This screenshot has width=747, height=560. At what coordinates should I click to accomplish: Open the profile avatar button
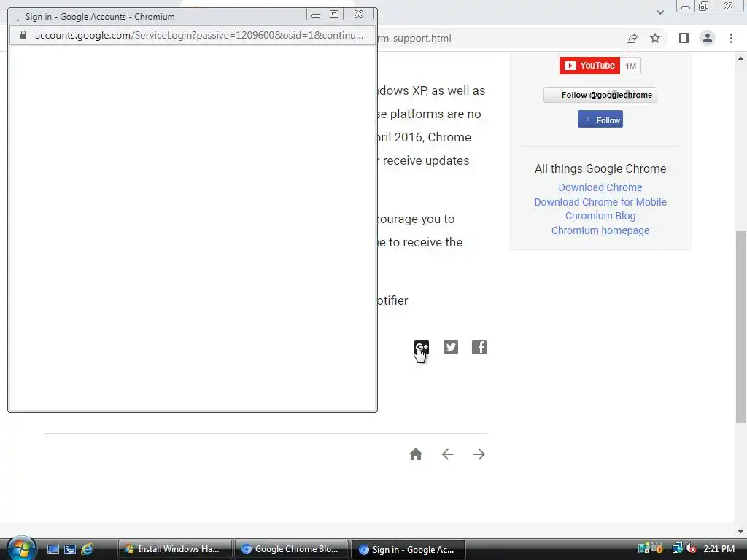point(708,38)
